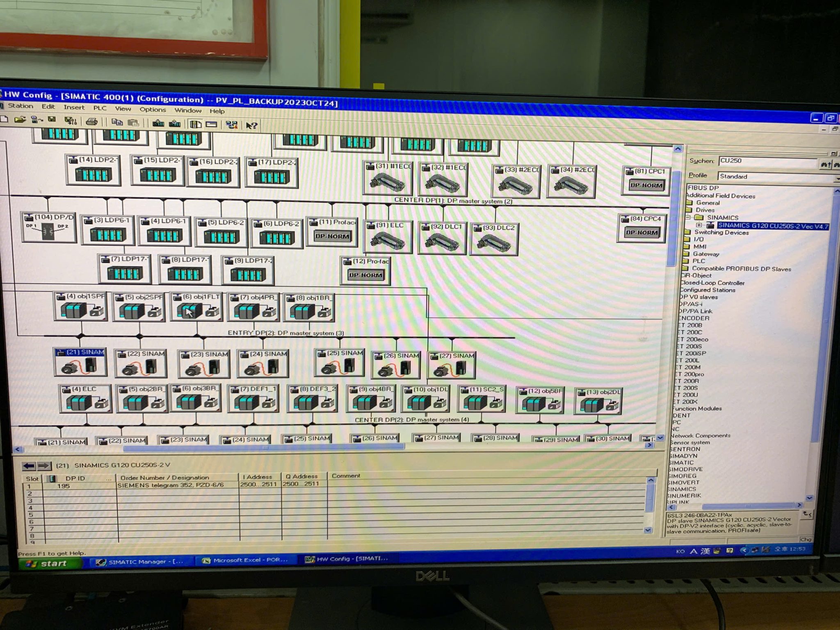This screenshot has height=630, width=840.
Task: Open the Options menu
Action: pos(153,110)
